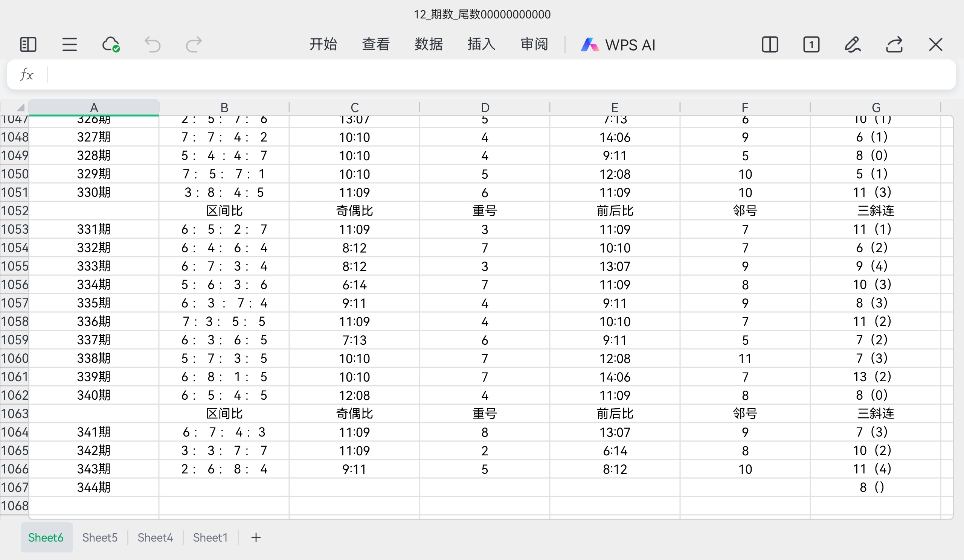Switch to the Sheet1 tab

pyautogui.click(x=210, y=537)
